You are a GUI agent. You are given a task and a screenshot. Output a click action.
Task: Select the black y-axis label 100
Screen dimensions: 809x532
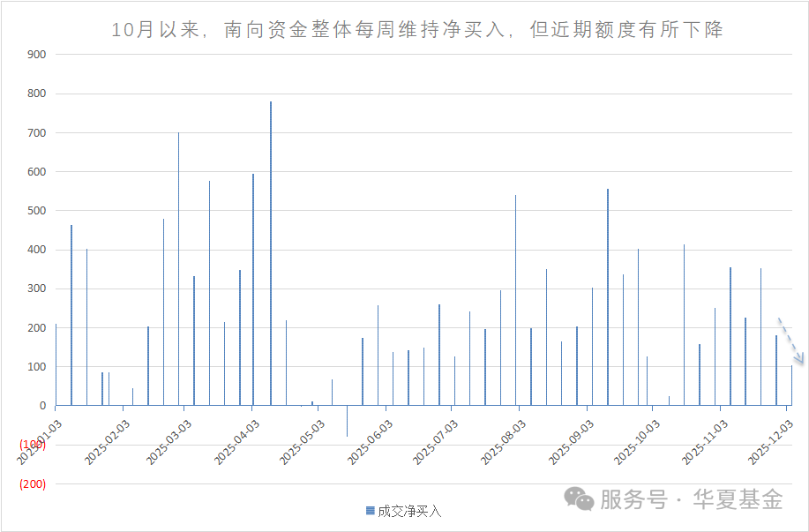(x=37, y=367)
